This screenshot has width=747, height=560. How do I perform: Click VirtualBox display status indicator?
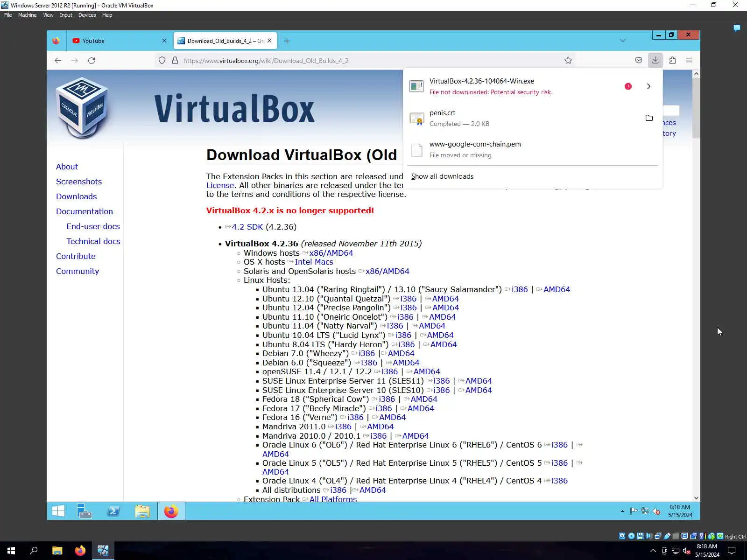click(685, 536)
